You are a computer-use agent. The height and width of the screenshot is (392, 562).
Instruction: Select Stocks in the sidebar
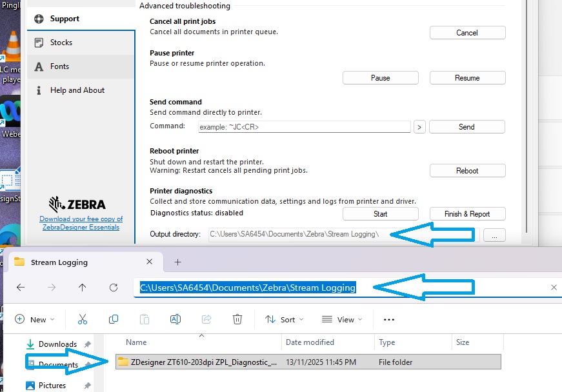(61, 43)
